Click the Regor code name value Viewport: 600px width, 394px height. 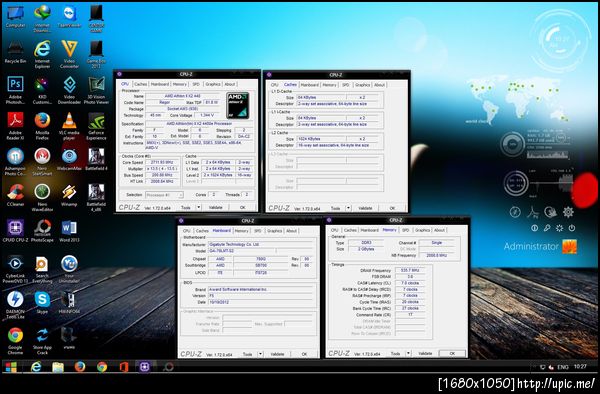165,102
